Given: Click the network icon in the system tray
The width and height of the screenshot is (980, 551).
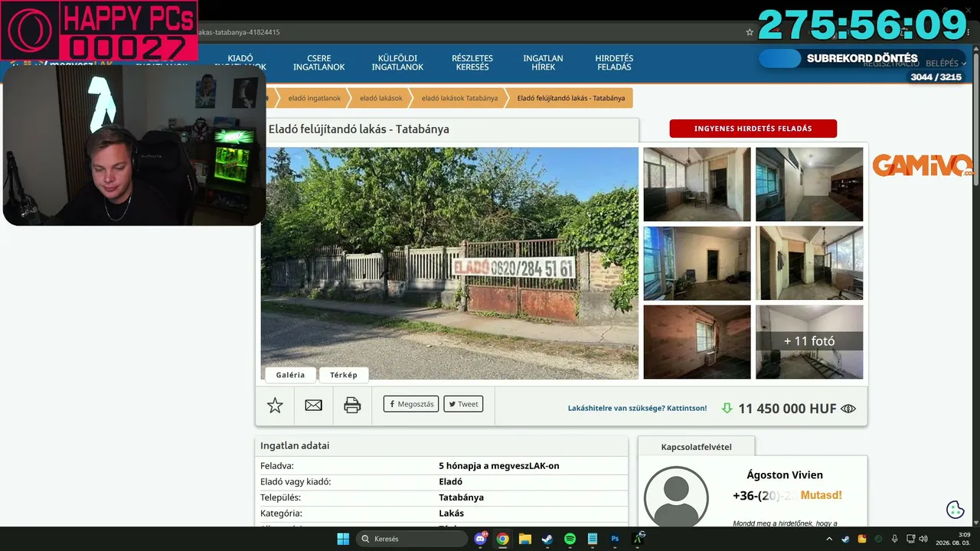Looking at the screenshot, I should click(910, 539).
